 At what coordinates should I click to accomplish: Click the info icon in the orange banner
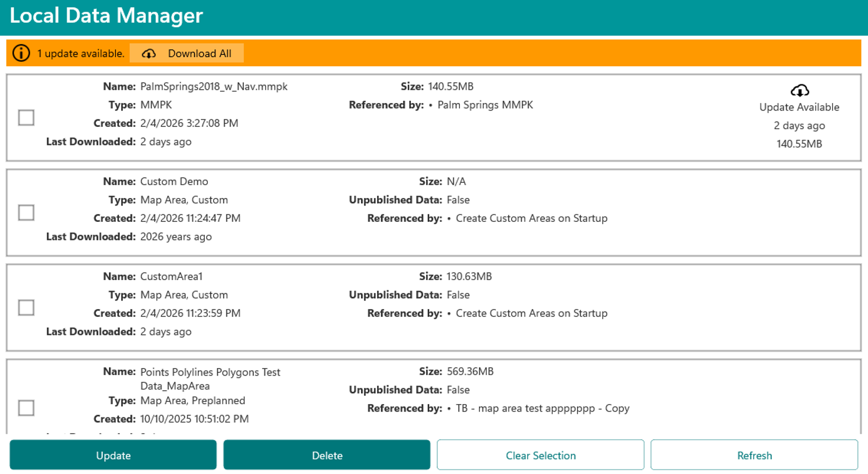(x=21, y=53)
